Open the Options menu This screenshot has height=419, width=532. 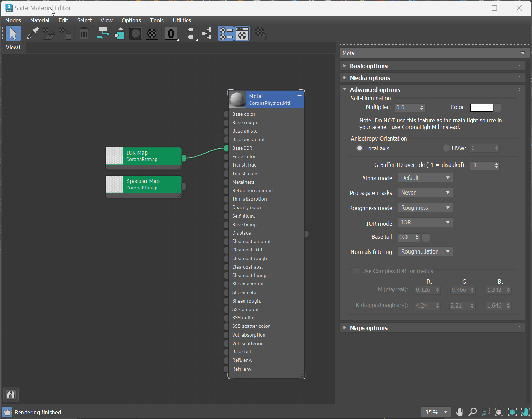[x=131, y=20]
